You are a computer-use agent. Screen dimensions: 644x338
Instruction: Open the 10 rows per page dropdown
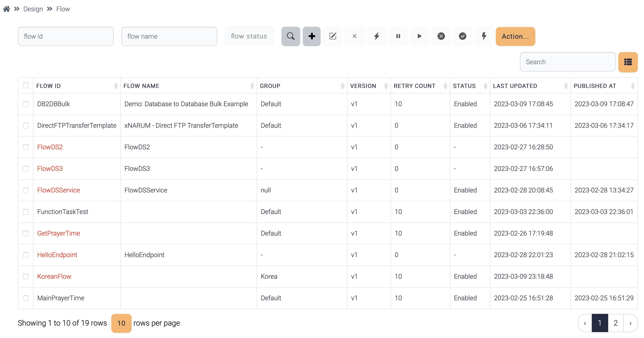tap(121, 323)
